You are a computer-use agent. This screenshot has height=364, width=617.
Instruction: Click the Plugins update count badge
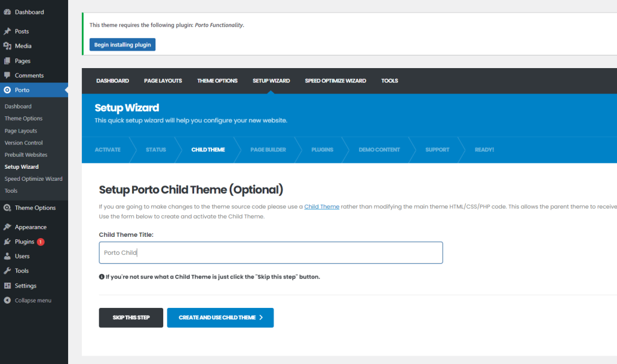tap(40, 242)
